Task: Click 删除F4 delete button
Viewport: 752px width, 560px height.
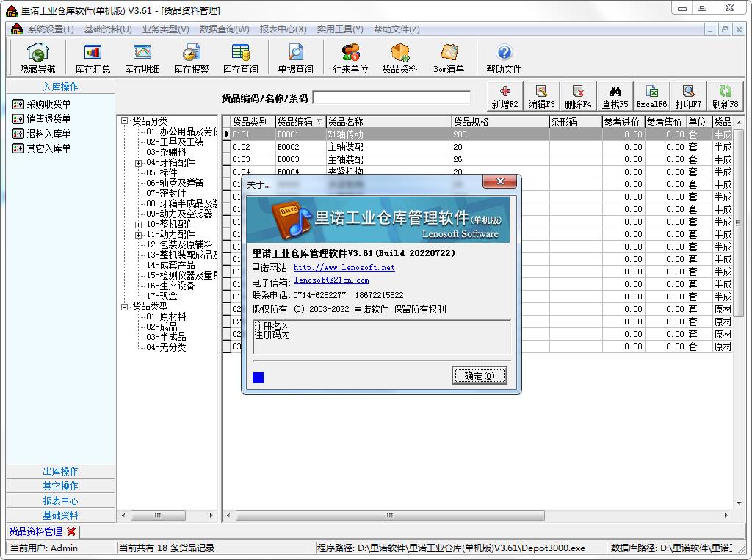Action: (x=579, y=97)
